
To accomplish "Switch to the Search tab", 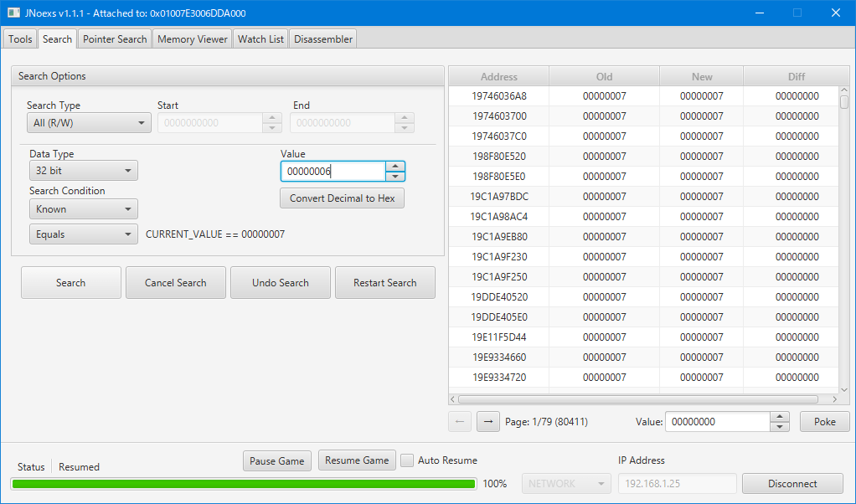I will click(57, 39).
